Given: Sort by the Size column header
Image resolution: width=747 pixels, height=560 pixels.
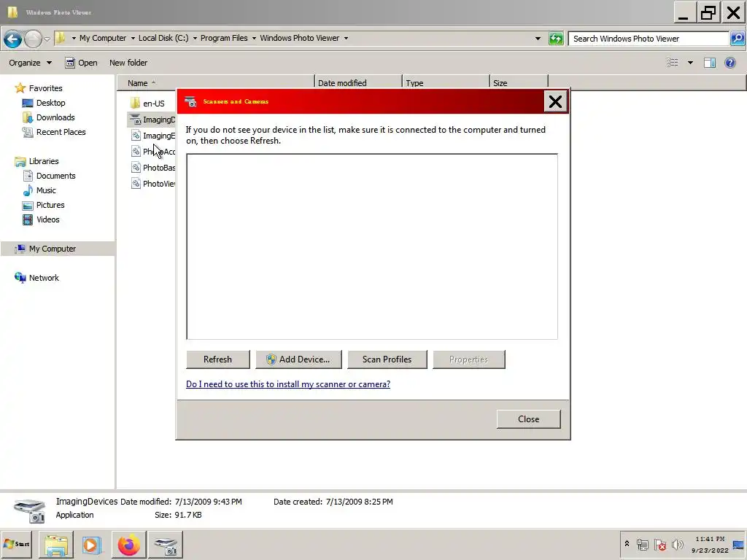Looking at the screenshot, I should click(x=519, y=83).
